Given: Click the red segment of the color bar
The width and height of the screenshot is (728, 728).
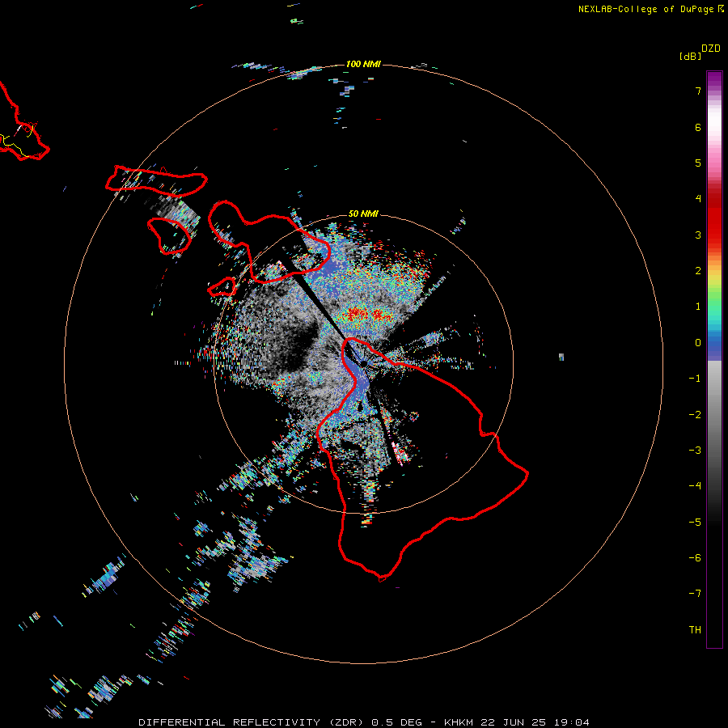Looking at the screenshot, I should [714, 218].
